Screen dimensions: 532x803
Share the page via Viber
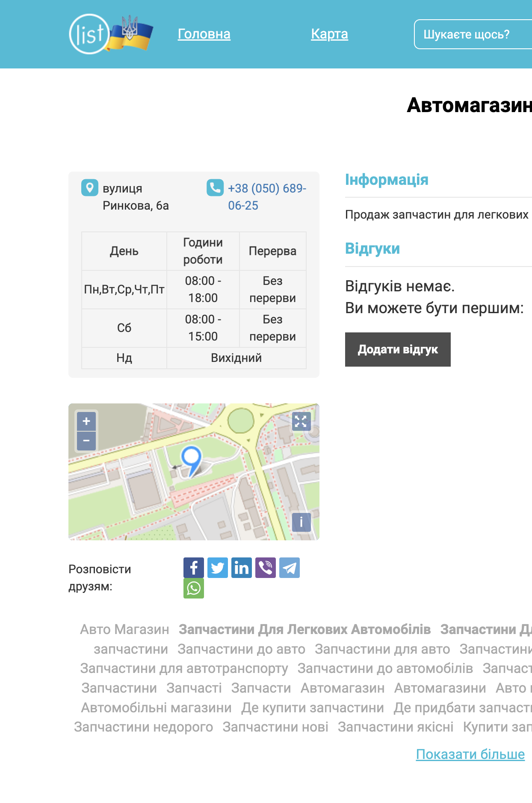(x=266, y=568)
